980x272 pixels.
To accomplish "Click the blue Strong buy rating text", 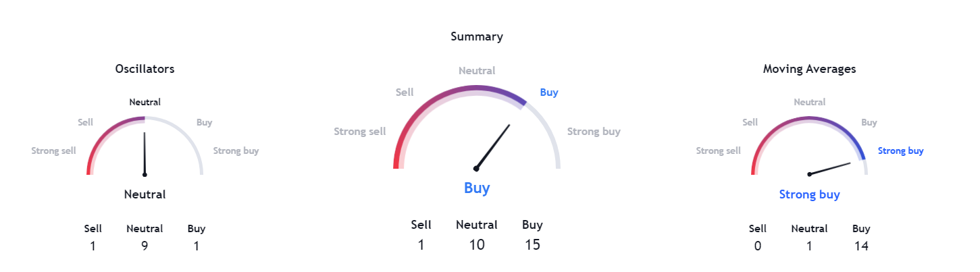I will point(809,194).
